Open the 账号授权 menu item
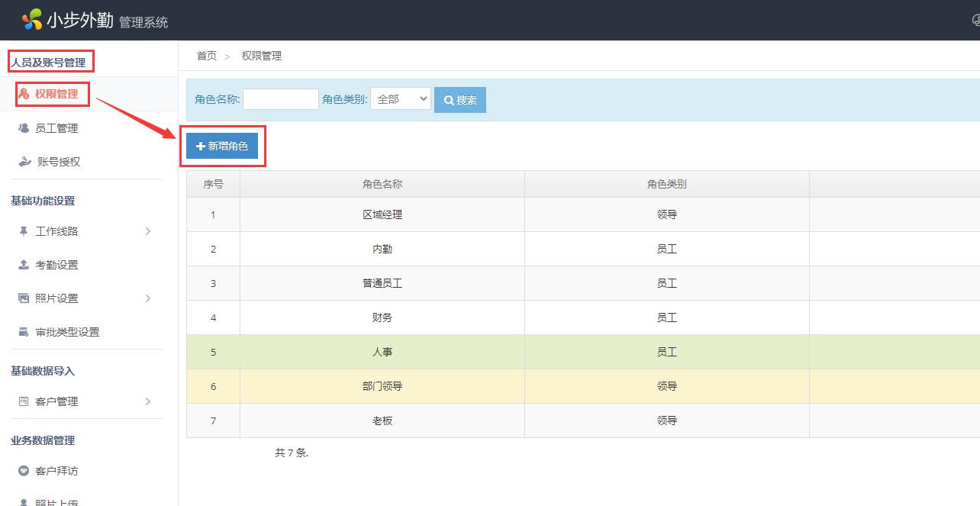The image size is (980, 506). click(x=59, y=162)
